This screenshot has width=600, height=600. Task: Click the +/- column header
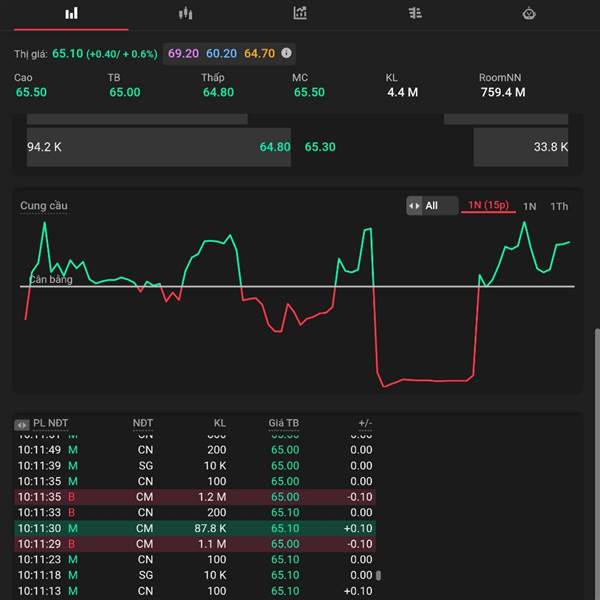365,423
